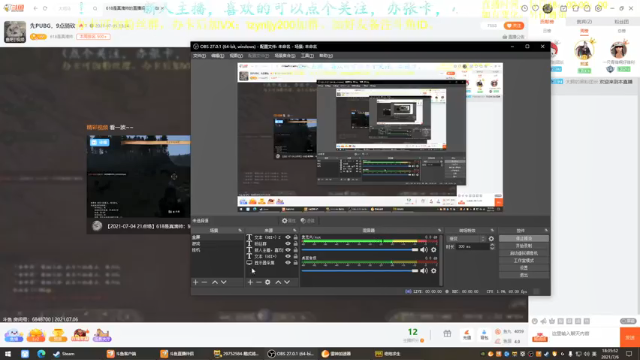Viewport: 640px width, 360px height.
Task: Select the display capture source row
Action: 272,263
